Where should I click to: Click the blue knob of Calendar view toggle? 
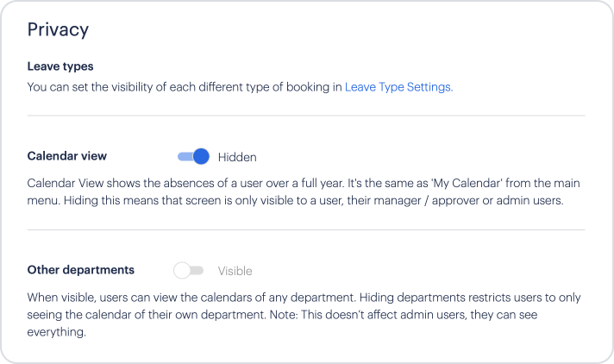201,156
